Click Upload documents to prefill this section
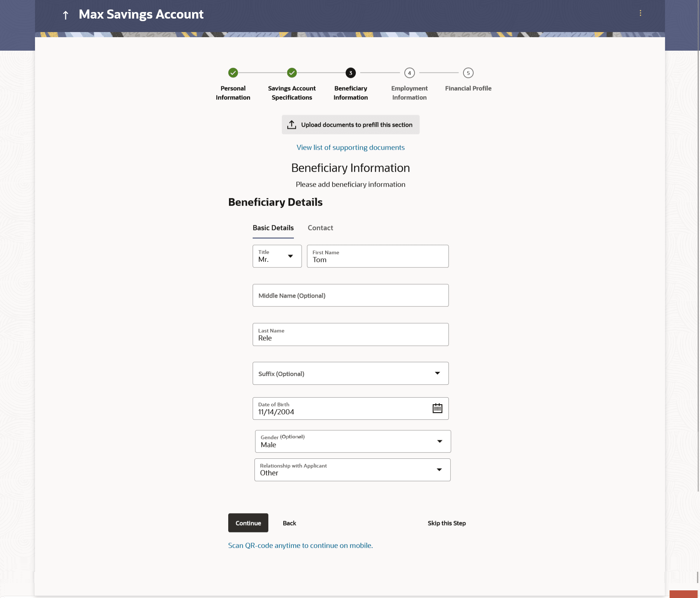This screenshot has width=700, height=598. click(x=350, y=125)
